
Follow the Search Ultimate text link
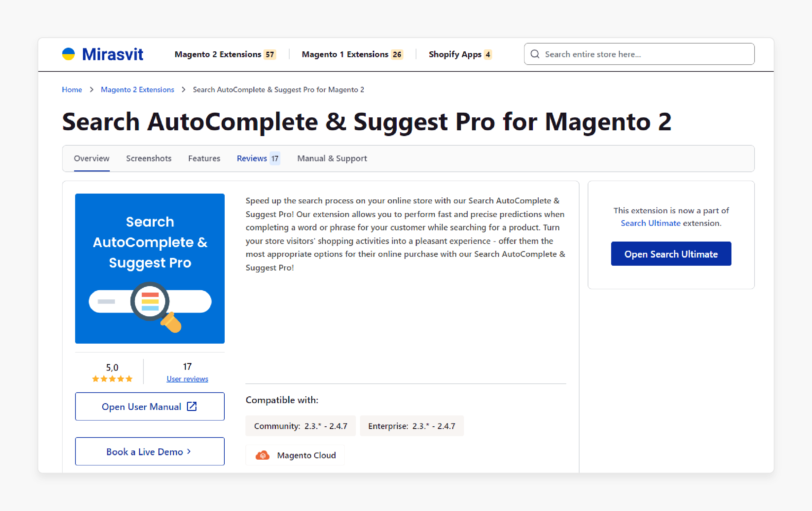coord(651,223)
